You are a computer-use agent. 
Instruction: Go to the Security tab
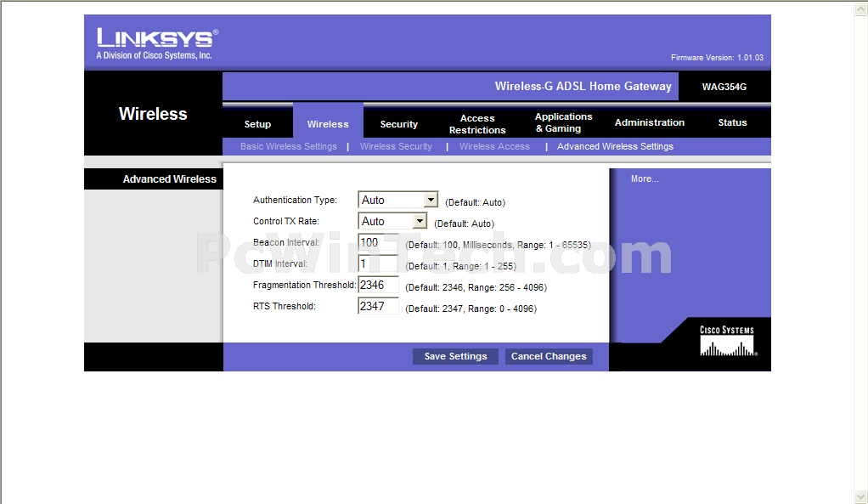pos(398,124)
